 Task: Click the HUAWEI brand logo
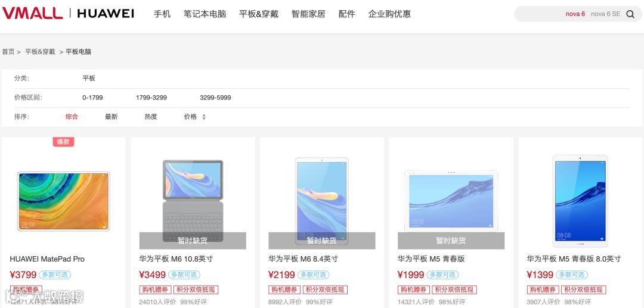tap(106, 14)
